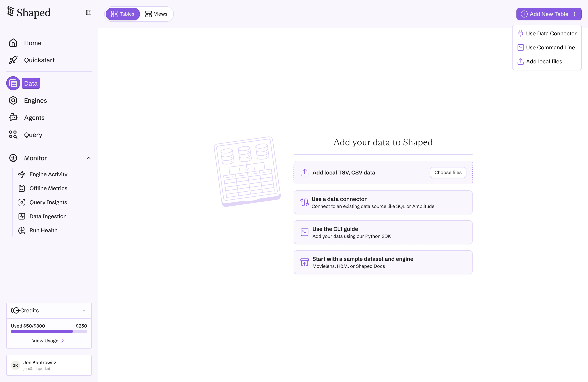The image size is (588, 382).
Task: Click the connector cable icon in data connector card
Action: pyautogui.click(x=304, y=202)
